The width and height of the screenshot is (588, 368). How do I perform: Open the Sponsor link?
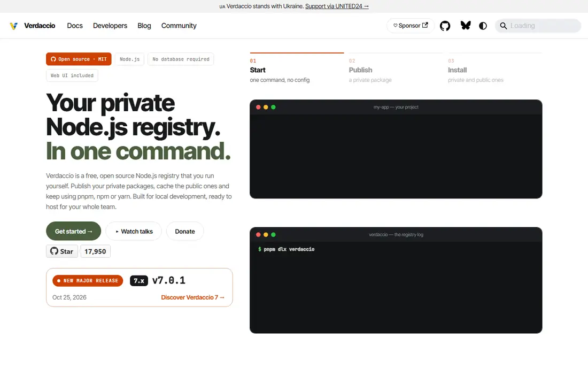(410, 26)
